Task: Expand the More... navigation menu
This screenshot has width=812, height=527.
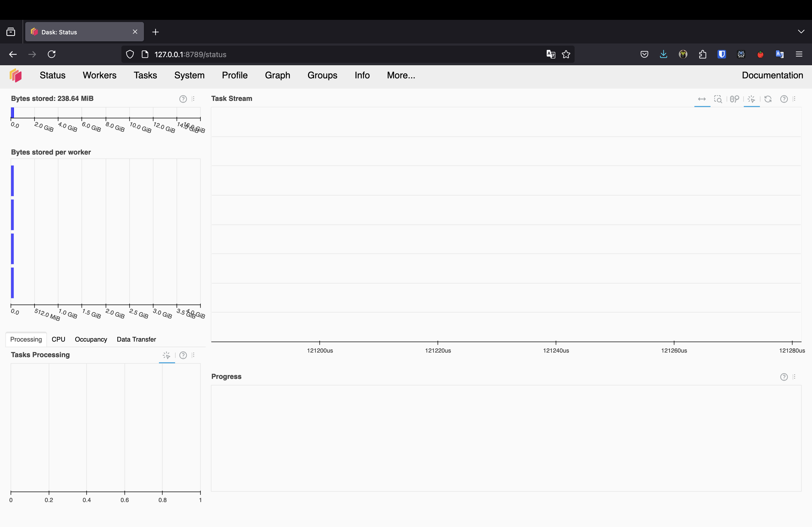Action: point(401,75)
